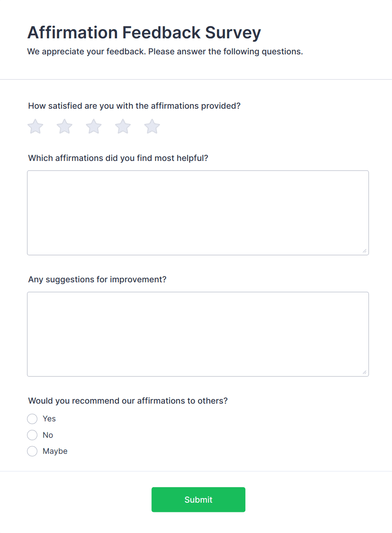Click the satisfaction question text
The height and width of the screenshot is (533, 392).
click(134, 106)
